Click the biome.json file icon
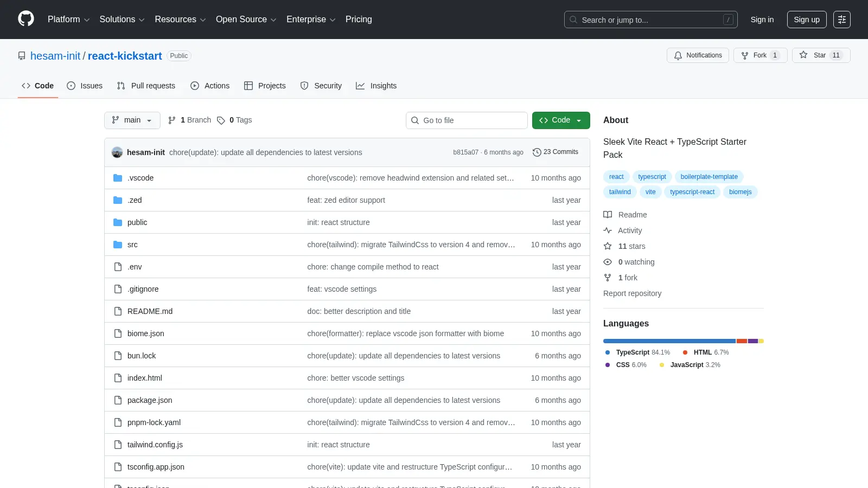The height and width of the screenshot is (488, 868). pos(118,333)
